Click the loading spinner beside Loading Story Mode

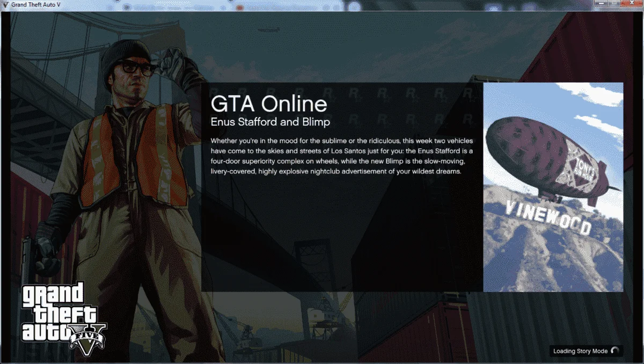point(615,351)
